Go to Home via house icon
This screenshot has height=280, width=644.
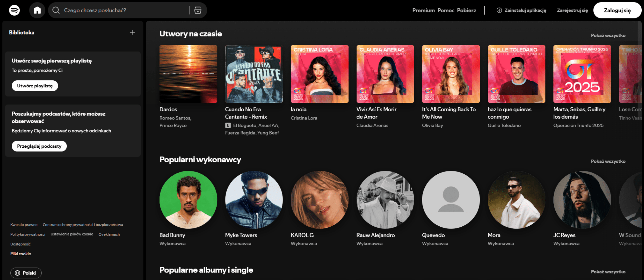click(37, 10)
